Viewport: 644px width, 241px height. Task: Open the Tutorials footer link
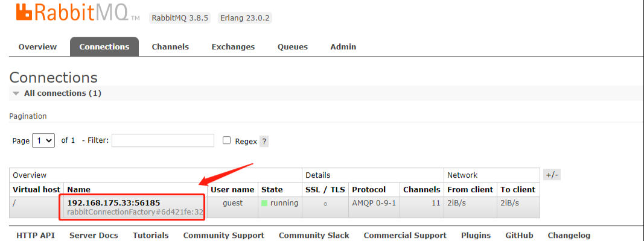coord(151,235)
